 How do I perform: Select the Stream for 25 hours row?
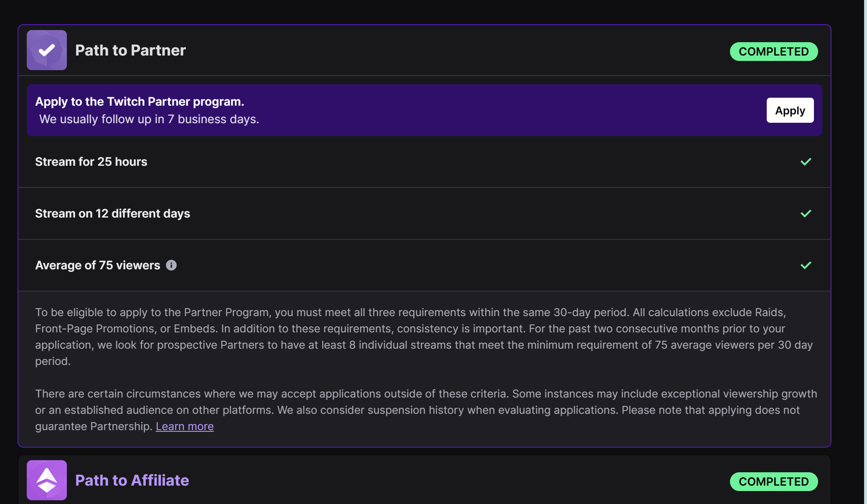point(425,162)
